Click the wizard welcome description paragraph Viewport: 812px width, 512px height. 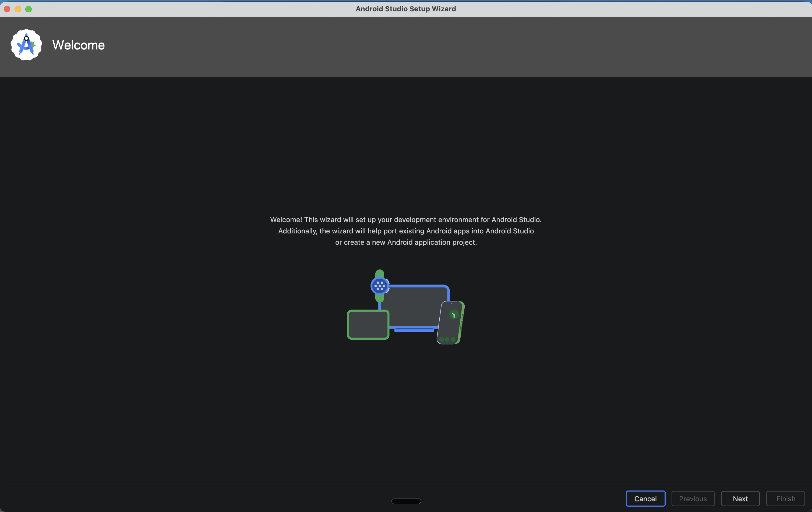pos(406,231)
